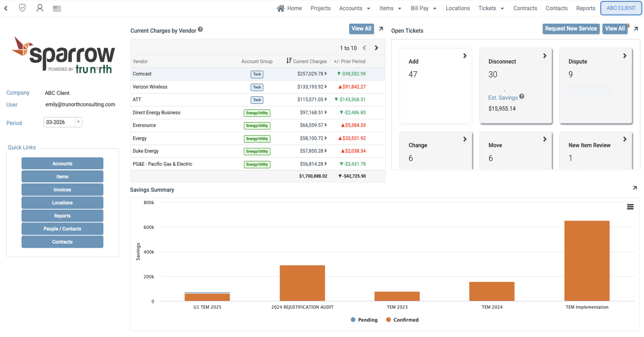Pop out the Current Charges panel arrow
Image resolution: width=644 pixels, height=337 pixels.
[381, 29]
